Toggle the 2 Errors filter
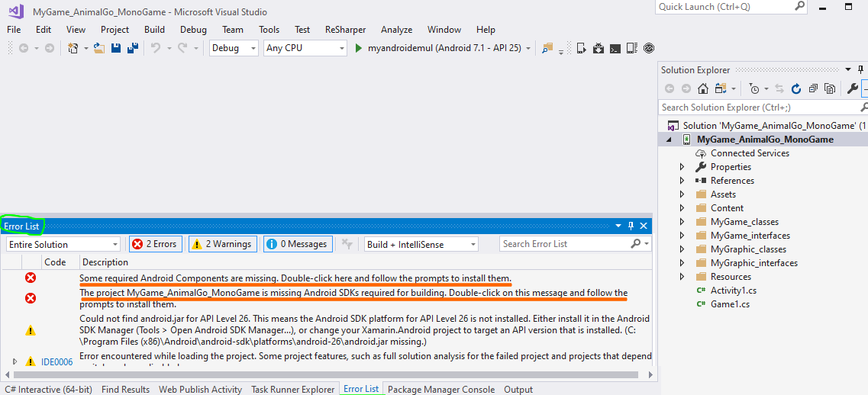Image resolution: width=868 pixels, height=395 pixels. click(155, 244)
